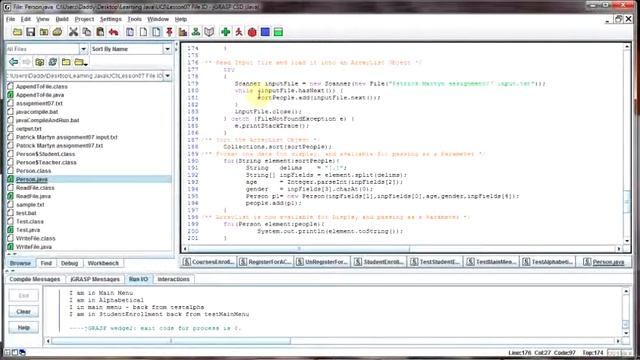Click the browser back arrow icon
This screenshot has height=360, width=640.
(x=13, y=62)
